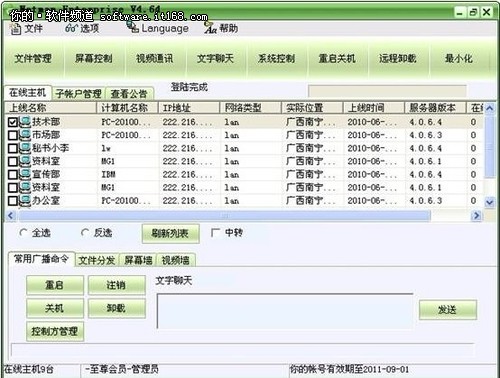Click the 重启关机 toolbar button
Image resolution: width=500 pixels, height=378 pixels.
click(337, 59)
